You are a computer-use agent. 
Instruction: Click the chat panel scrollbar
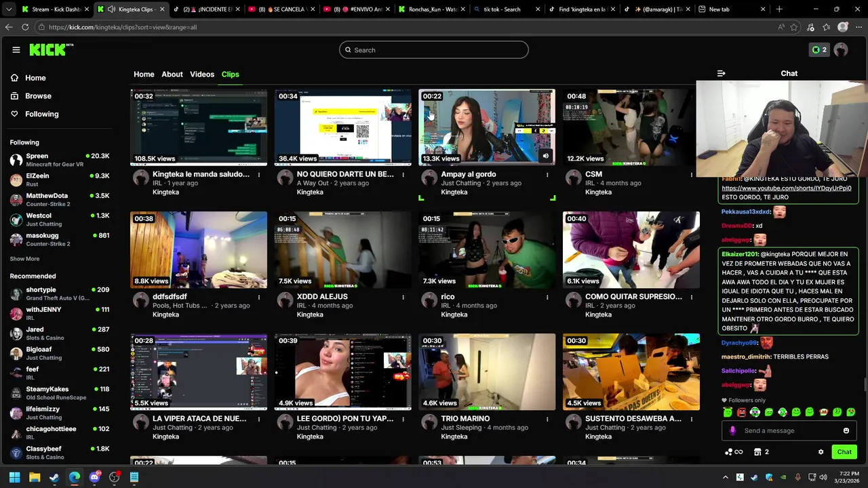pyautogui.click(x=865, y=384)
